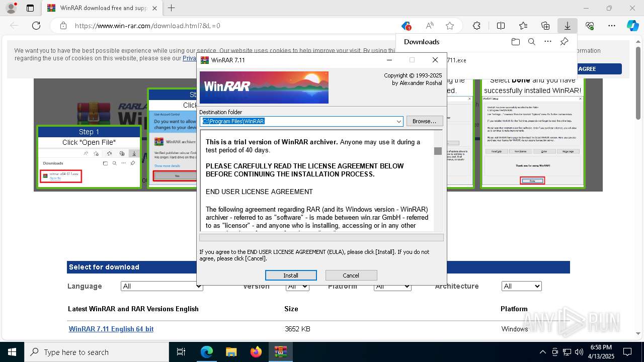Click the WinRAR 7.11 English 64 bit link
Viewport: 644px width, 362px height.
pyautogui.click(x=111, y=329)
